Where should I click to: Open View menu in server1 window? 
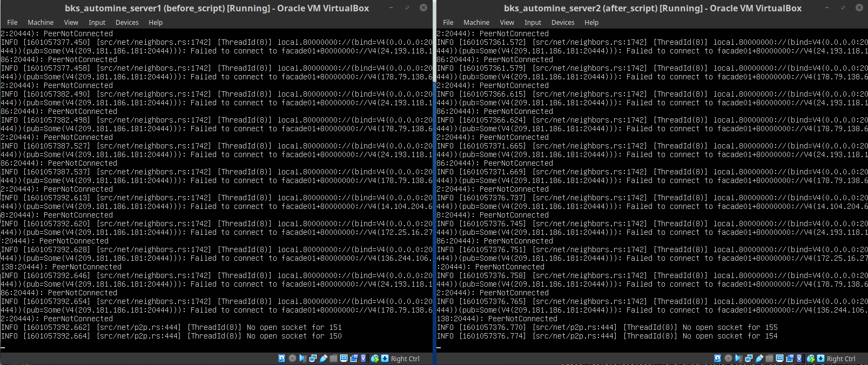click(x=71, y=23)
